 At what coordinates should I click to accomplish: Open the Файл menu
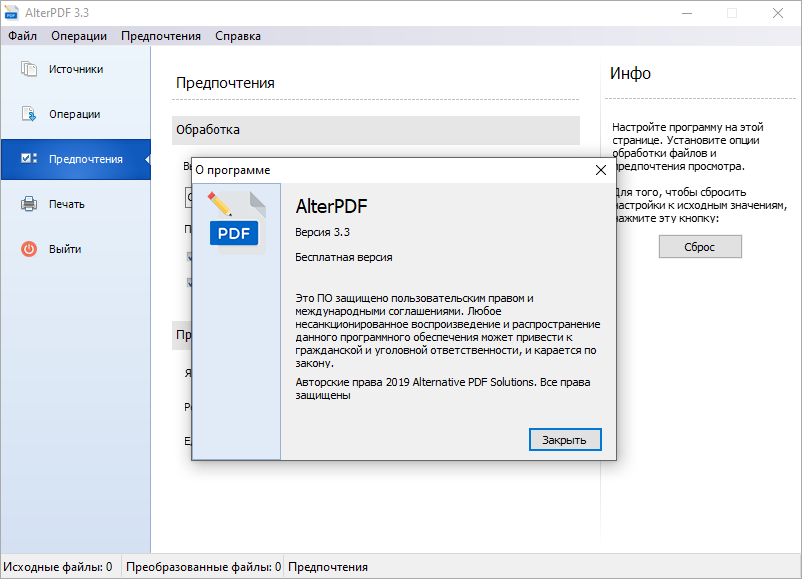(23, 36)
